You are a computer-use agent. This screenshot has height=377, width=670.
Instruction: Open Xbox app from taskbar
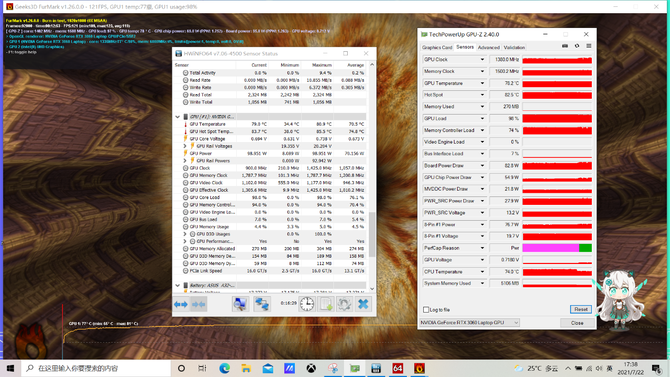(x=311, y=368)
